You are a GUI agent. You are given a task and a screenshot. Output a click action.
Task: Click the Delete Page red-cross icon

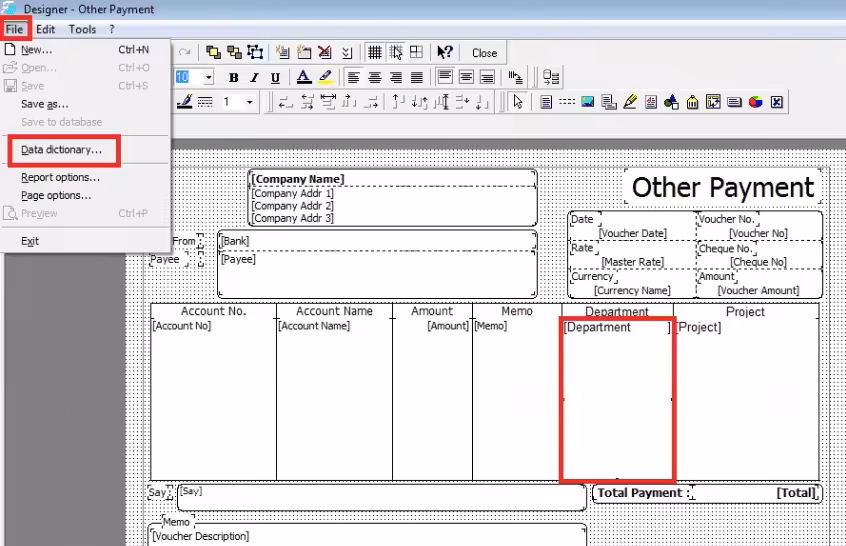[x=325, y=52]
